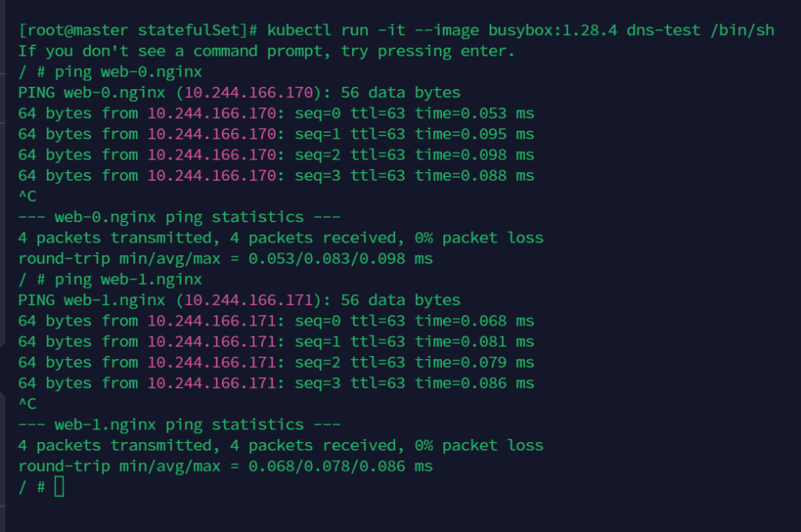Screen dimensions: 801x532
Task: Click the time=0.079 ms value
Action: click(475, 362)
